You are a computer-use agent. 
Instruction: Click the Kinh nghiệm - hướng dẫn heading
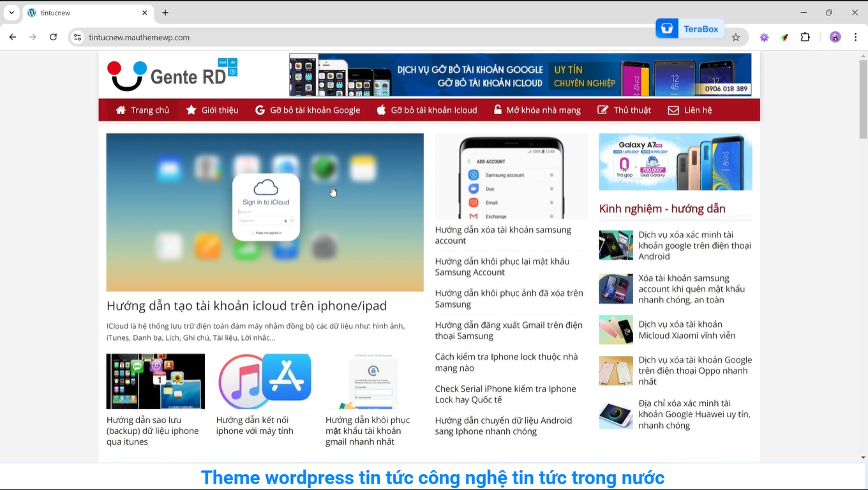pyautogui.click(x=662, y=209)
